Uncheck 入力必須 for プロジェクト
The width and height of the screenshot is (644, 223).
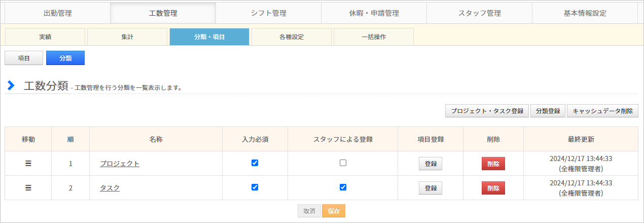click(255, 163)
